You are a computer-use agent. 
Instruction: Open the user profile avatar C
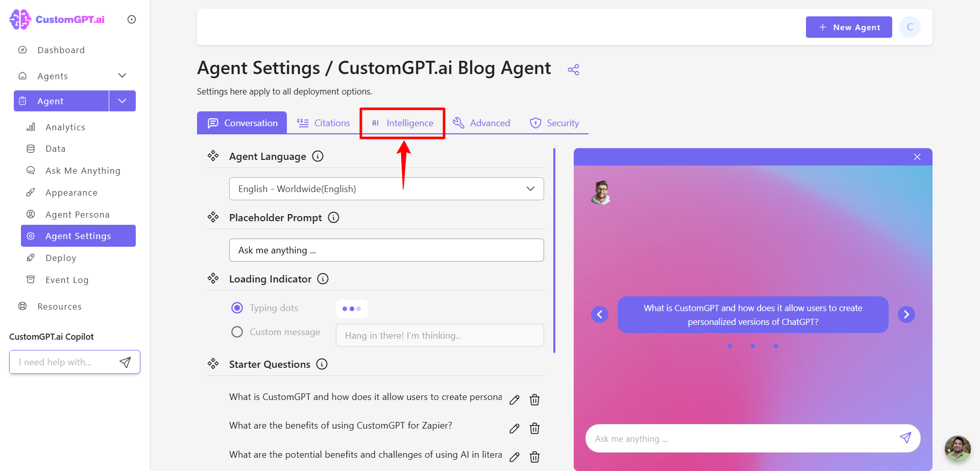910,27
